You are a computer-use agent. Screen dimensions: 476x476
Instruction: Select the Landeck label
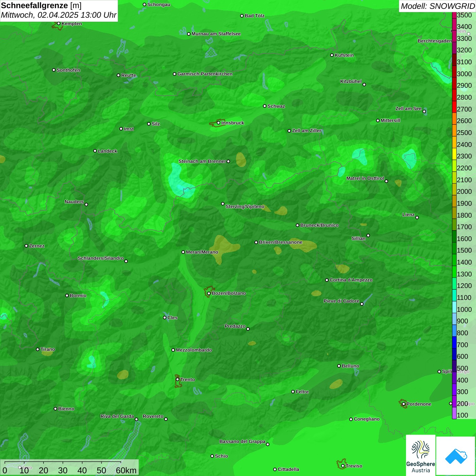(107, 151)
